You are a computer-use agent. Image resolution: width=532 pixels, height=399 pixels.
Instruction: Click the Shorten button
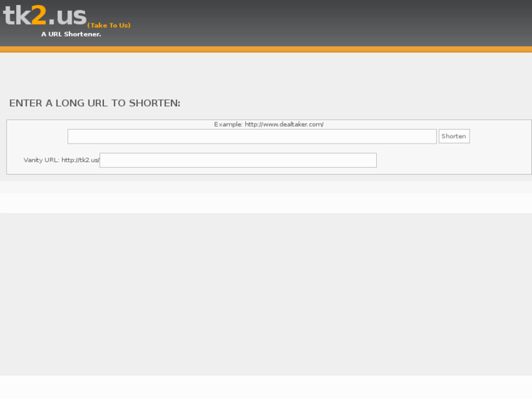pos(454,136)
